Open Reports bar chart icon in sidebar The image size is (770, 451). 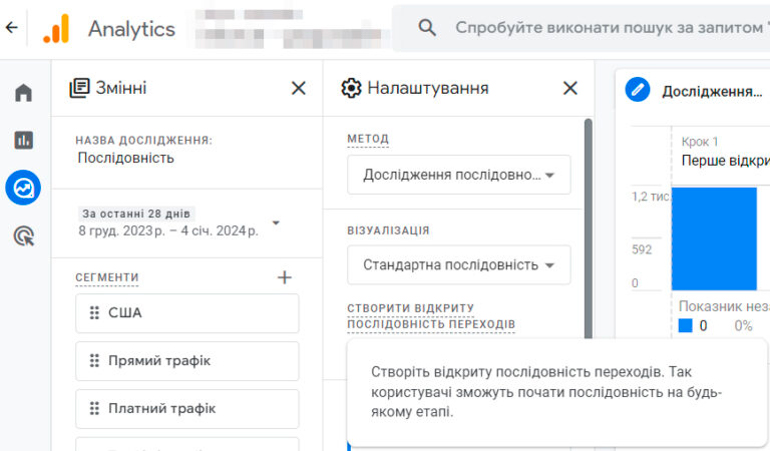23,140
